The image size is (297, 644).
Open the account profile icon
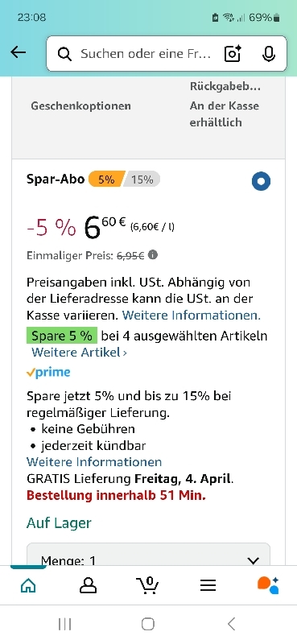88,585
